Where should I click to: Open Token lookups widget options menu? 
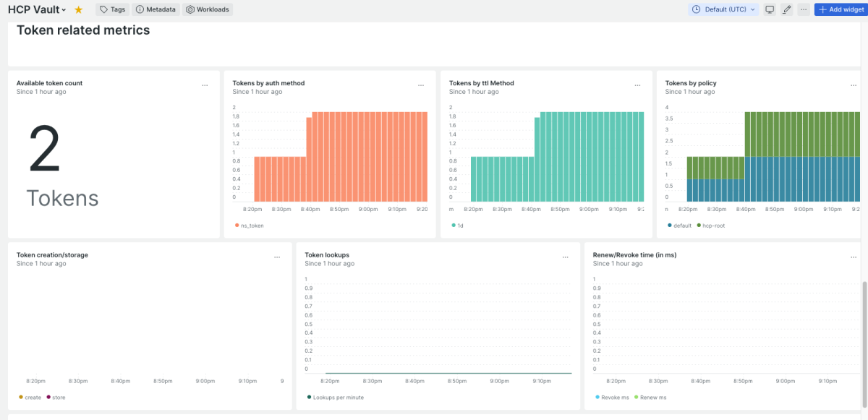566,257
